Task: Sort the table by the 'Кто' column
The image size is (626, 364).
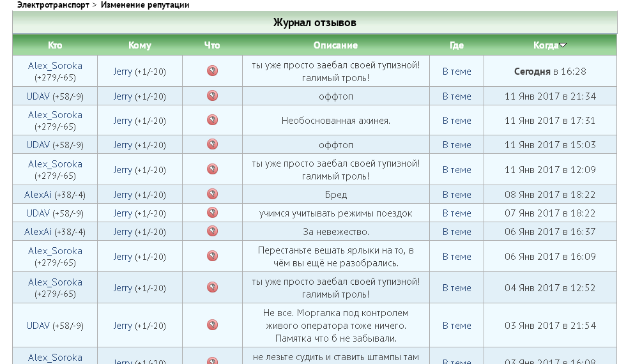Action: pos(55,45)
